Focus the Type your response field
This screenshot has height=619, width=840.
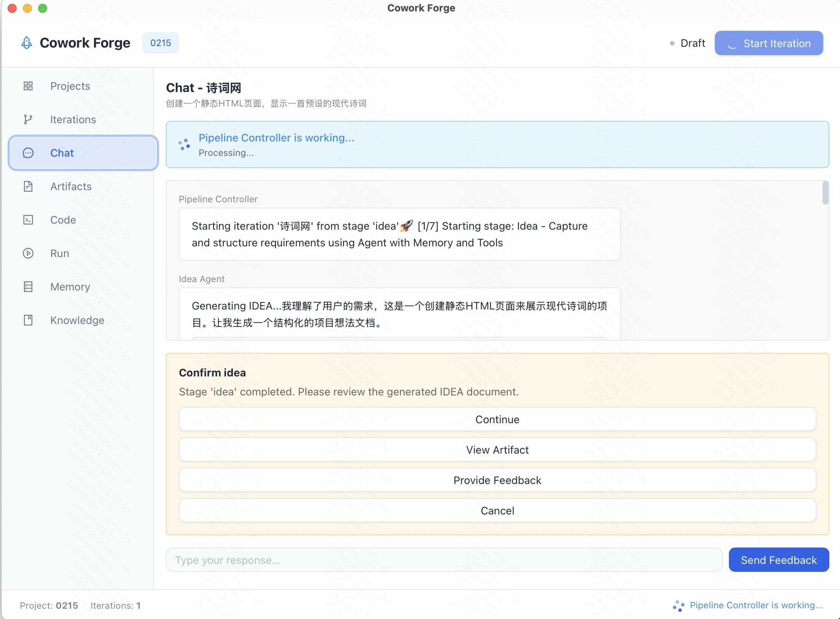point(444,560)
